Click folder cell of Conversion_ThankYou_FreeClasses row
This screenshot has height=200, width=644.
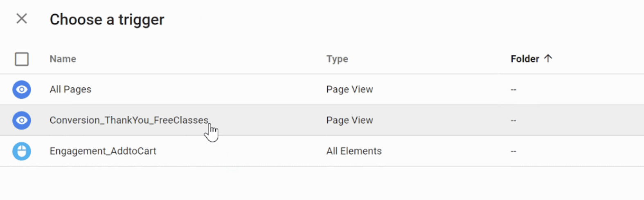513,120
